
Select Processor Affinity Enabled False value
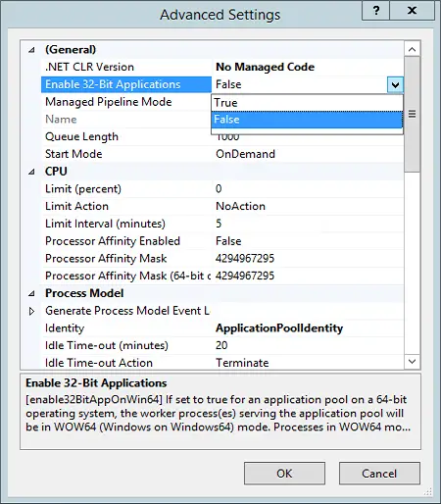click(228, 241)
